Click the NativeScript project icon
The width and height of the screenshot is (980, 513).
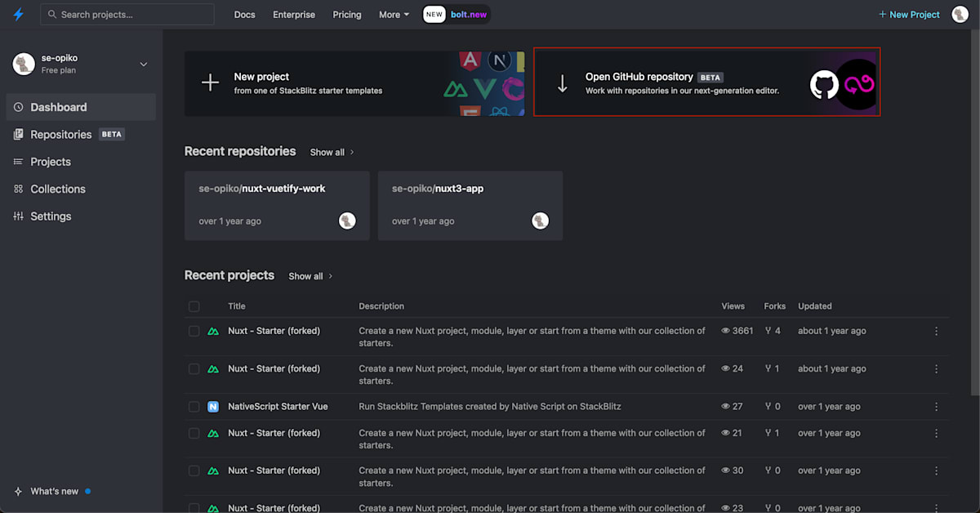pos(213,407)
